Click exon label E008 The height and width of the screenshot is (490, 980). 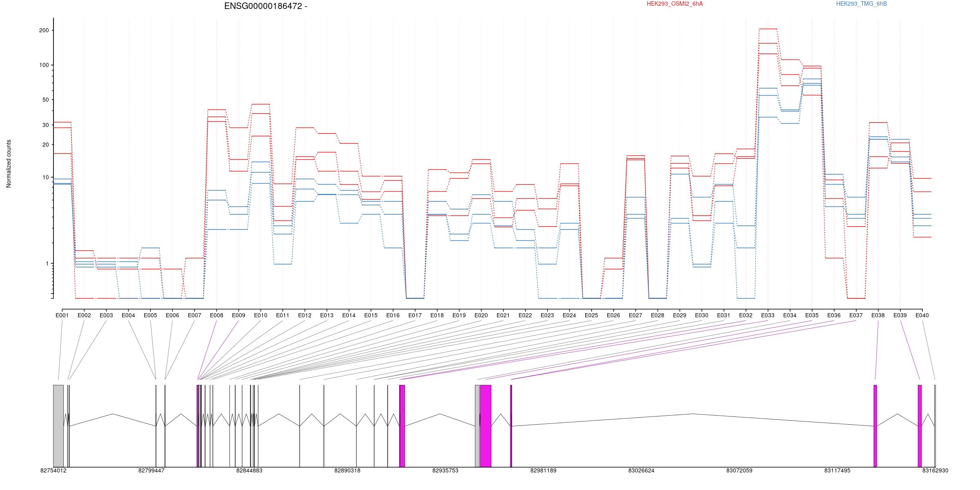click(x=216, y=315)
